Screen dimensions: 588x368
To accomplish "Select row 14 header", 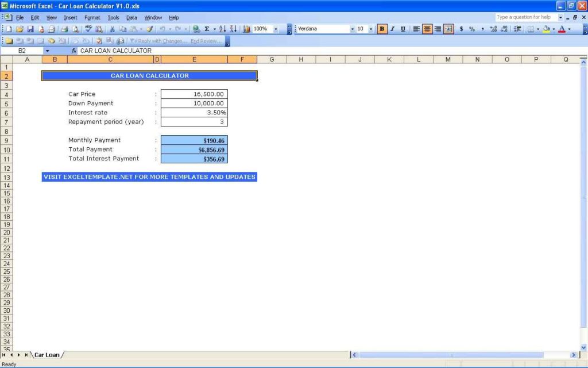I will coord(6,186).
